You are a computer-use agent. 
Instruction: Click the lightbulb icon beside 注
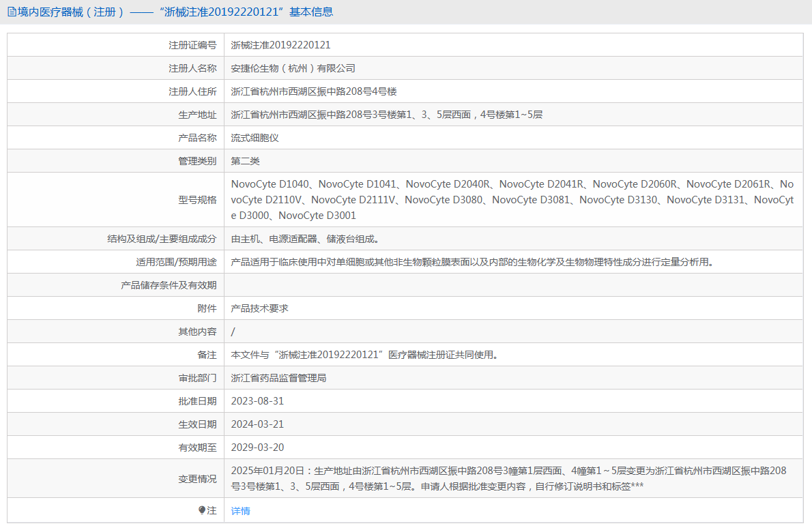[202, 510]
